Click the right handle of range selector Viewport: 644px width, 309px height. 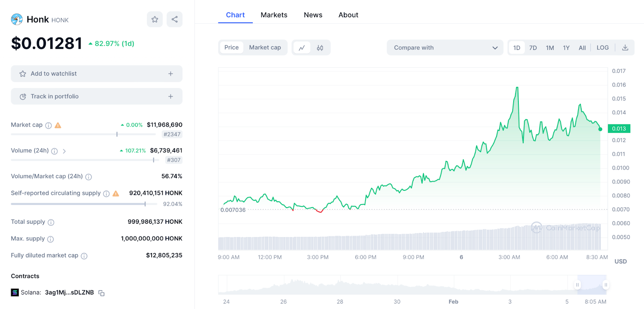(x=606, y=285)
